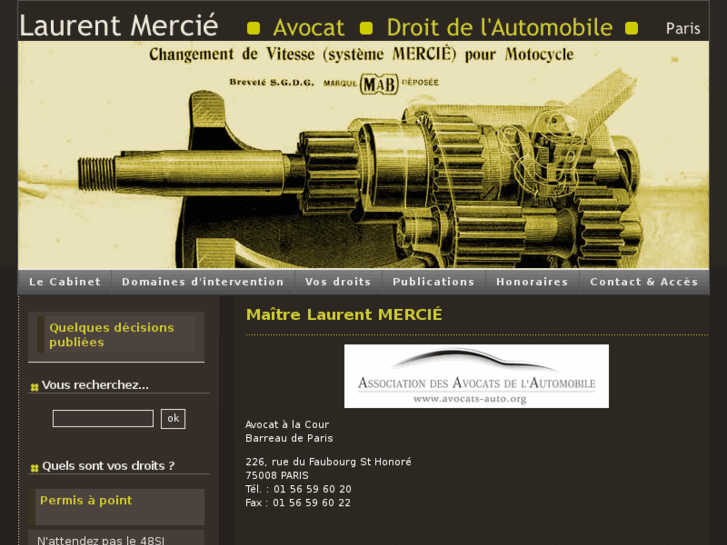
Task: Open the Association des Avocats de l'Automobile logo
Action: (x=476, y=376)
